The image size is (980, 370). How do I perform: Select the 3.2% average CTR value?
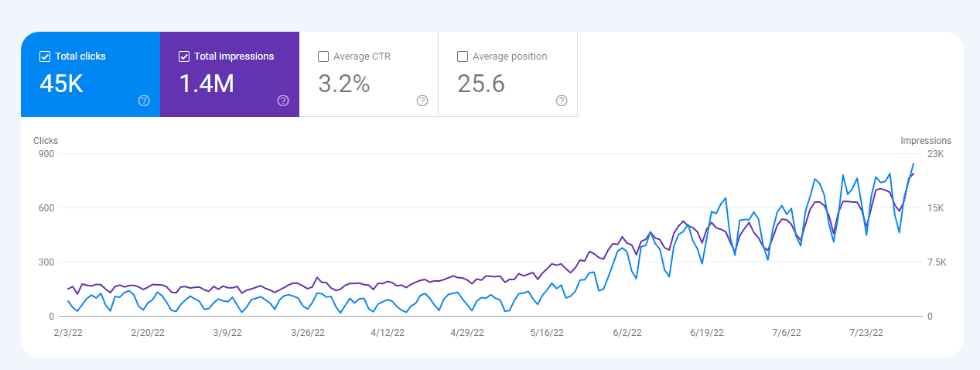(x=344, y=83)
